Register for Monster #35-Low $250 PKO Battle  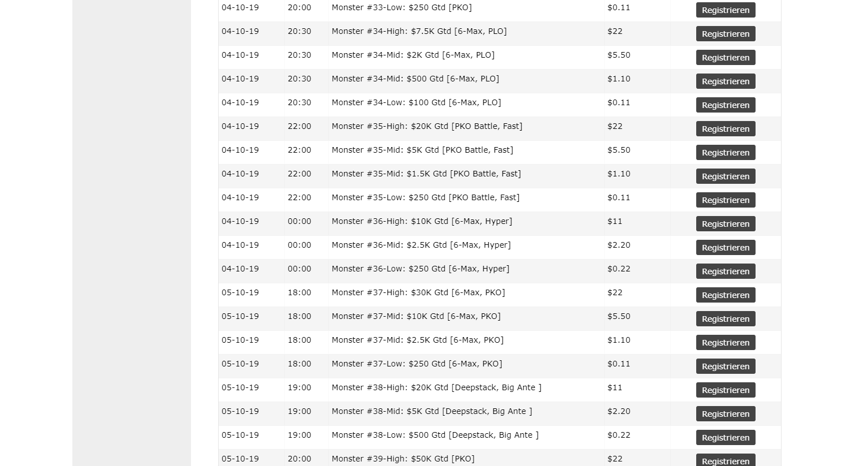click(725, 200)
